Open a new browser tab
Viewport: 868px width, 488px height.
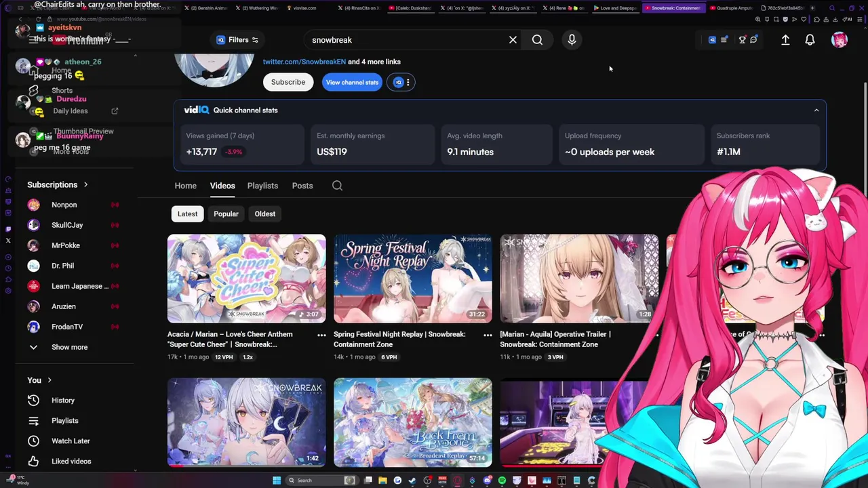tap(812, 8)
